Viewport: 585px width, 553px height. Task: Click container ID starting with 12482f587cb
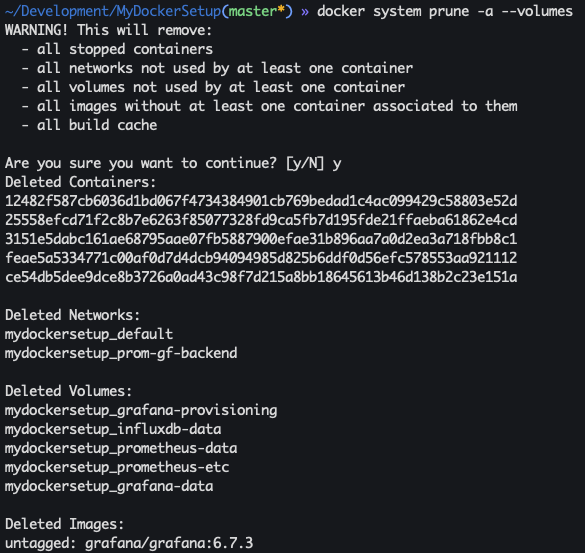tap(261, 201)
